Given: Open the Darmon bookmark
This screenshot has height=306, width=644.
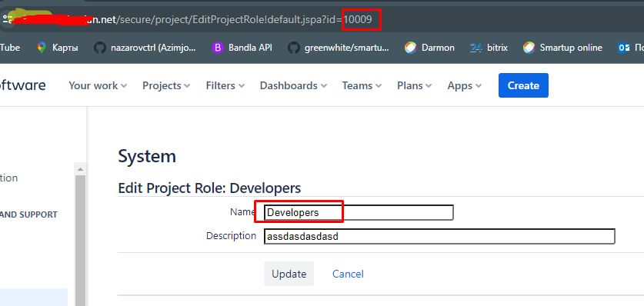Looking at the screenshot, I should click(429, 48).
